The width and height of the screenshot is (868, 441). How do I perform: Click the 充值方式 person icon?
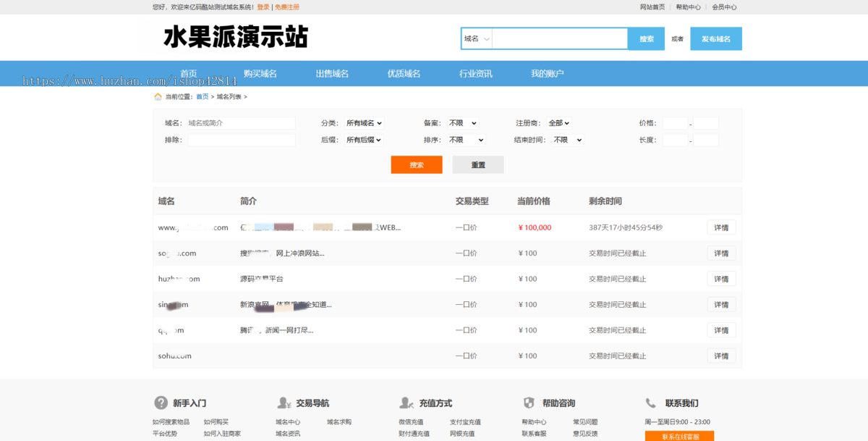[407, 403]
